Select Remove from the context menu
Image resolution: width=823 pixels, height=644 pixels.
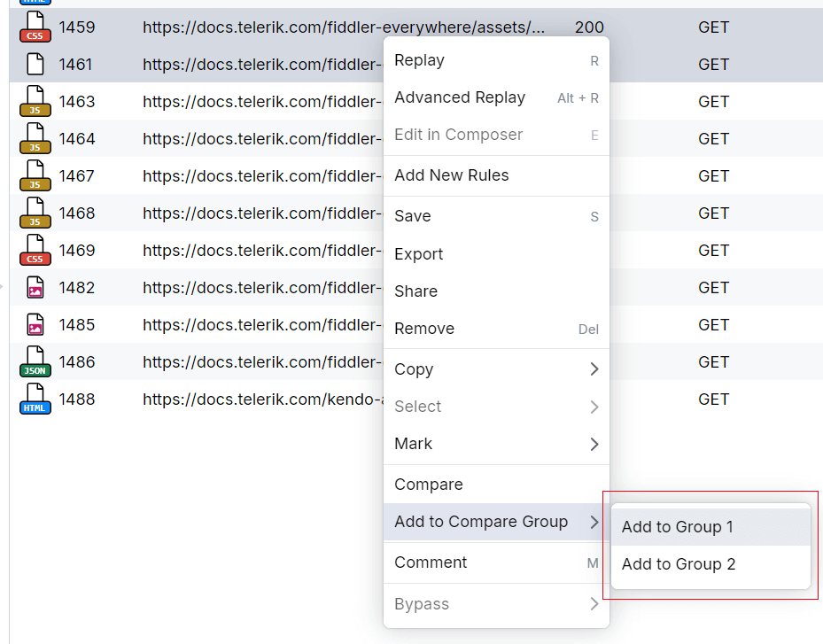[x=496, y=329]
